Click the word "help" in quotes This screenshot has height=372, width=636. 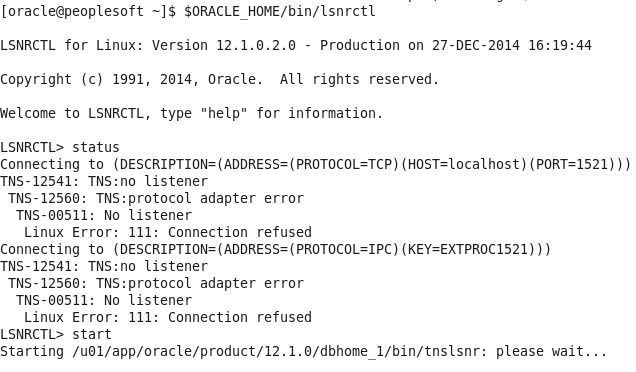(223, 113)
